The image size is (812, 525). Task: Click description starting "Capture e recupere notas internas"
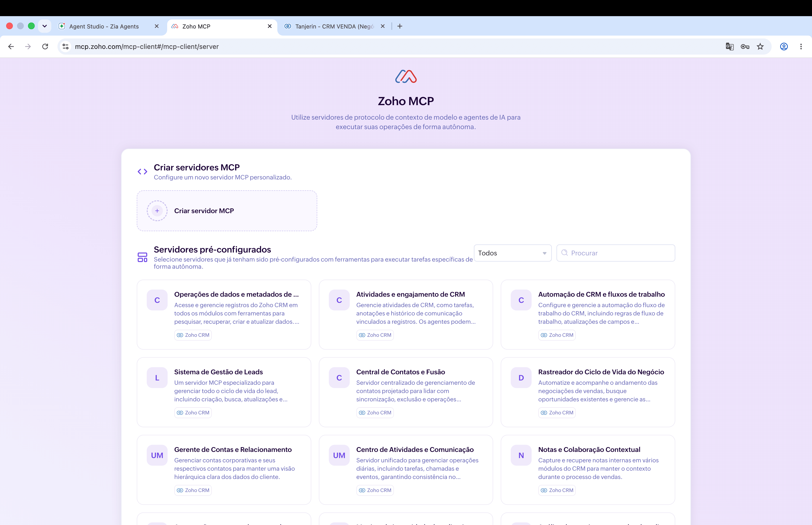[599, 469]
